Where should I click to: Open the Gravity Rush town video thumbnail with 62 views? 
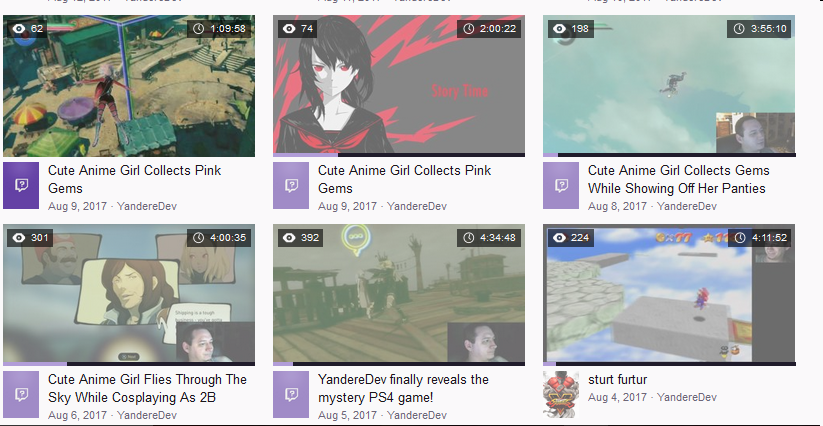click(x=129, y=86)
